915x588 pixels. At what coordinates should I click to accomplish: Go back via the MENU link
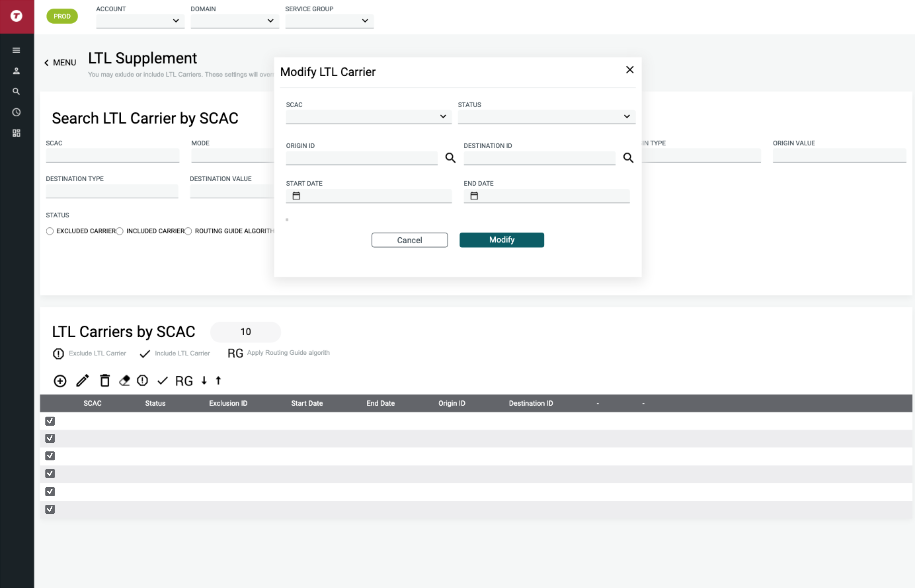tap(60, 63)
